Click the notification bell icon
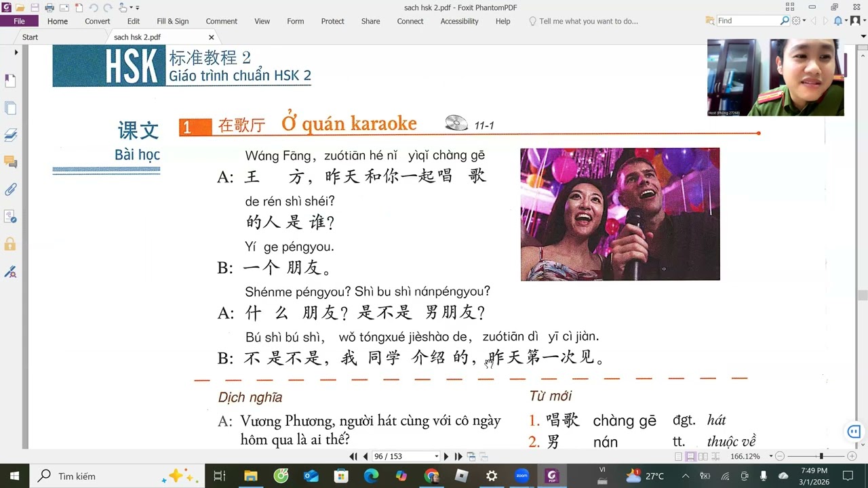 (x=838, y=20)
